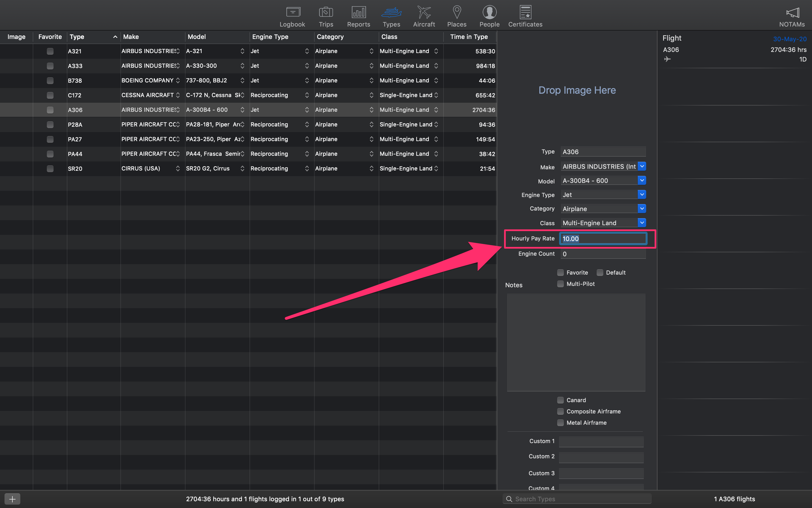
Task: Click the Custom 3 field
Action: [601, 473]
